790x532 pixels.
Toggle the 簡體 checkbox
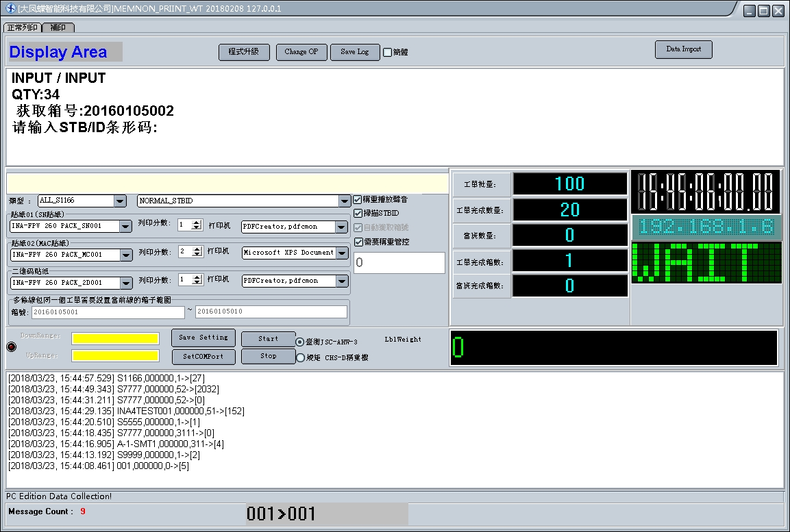(387, 52)
